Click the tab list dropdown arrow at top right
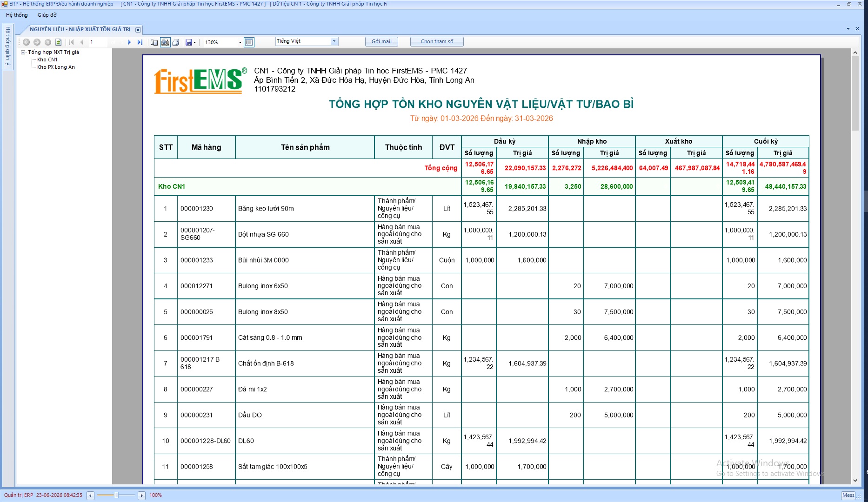 tap(848, 29)
